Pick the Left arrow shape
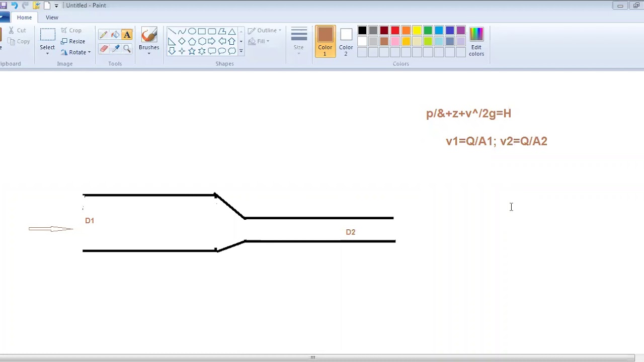Screen dimensions: 644x362 [222, 41]
